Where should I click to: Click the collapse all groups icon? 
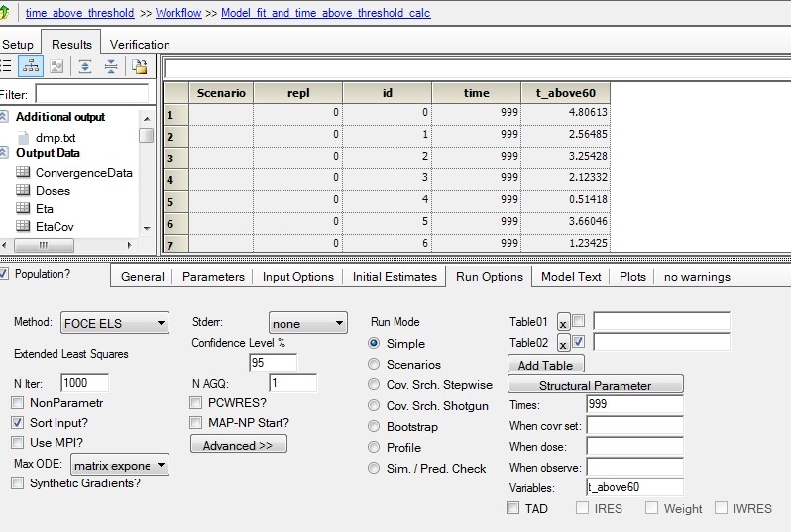pyautogui.click(x=111, y=66)
